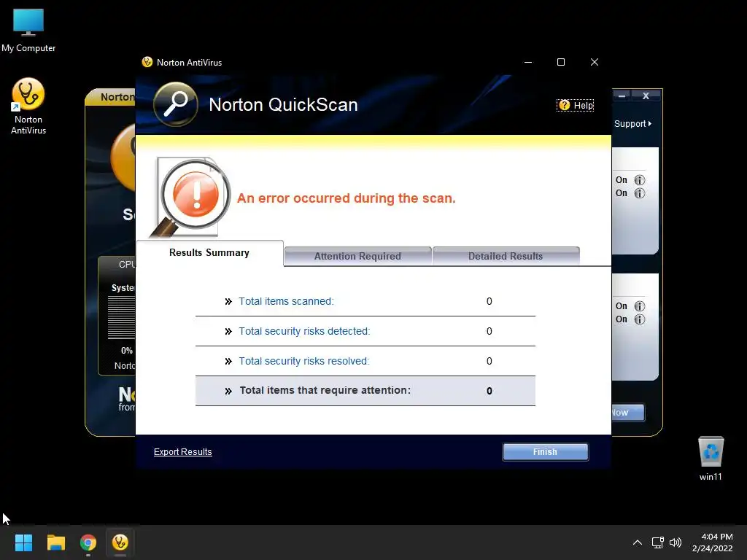Click the Finish button
The image size is (747, 560).
coord(546,452)
